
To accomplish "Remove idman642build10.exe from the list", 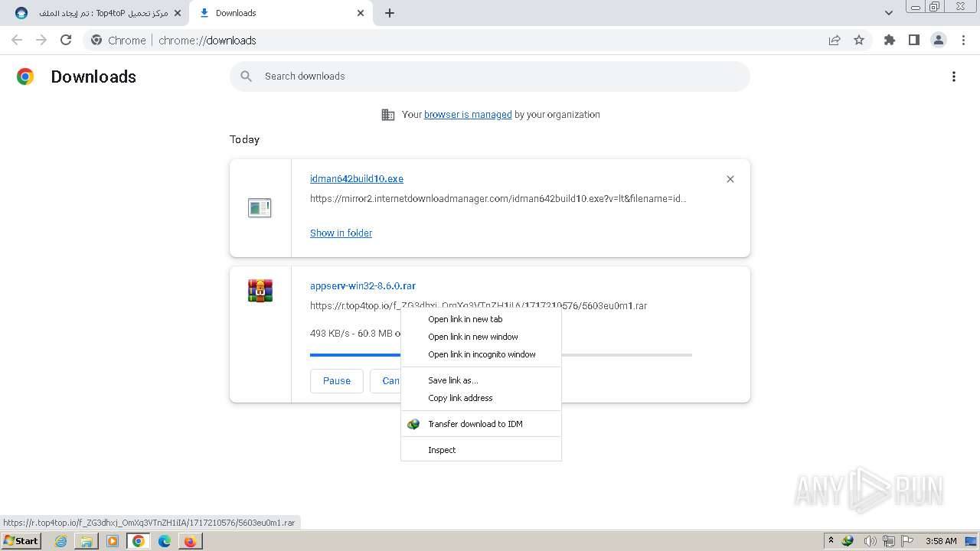I will [730, 179].
